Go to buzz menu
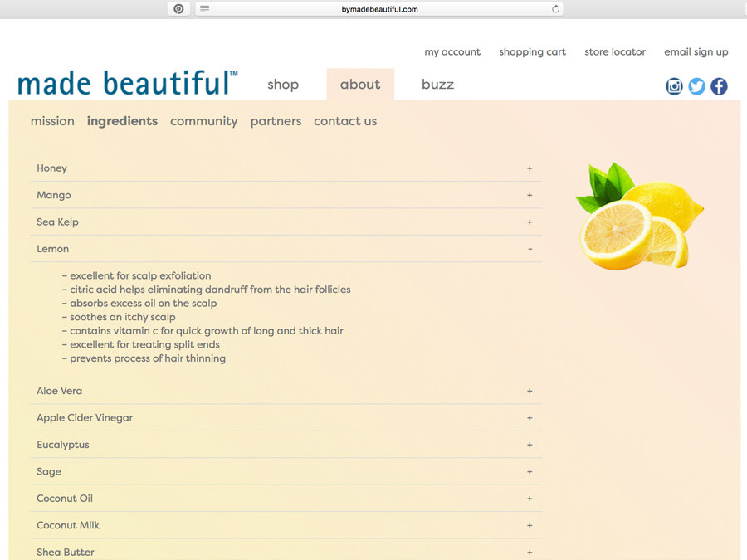The height and width of the screenshot is (560, 747). tap(437, 85)
